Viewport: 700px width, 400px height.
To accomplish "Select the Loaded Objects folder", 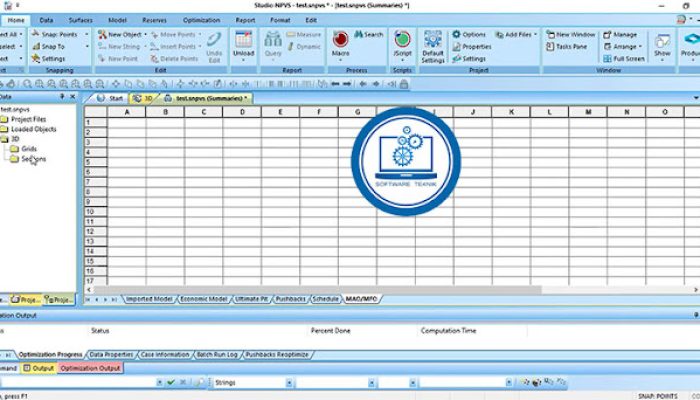I will pyautogui.click(x=29, y=129).
